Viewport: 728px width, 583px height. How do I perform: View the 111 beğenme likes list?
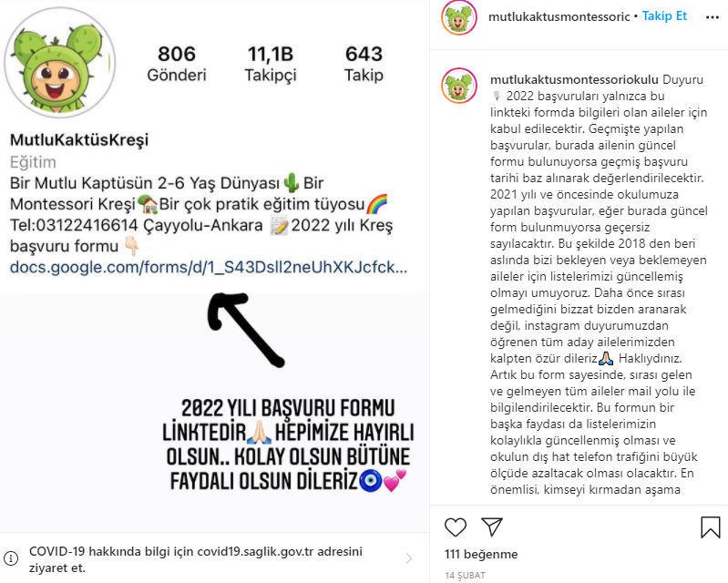[x=481, y=554]
